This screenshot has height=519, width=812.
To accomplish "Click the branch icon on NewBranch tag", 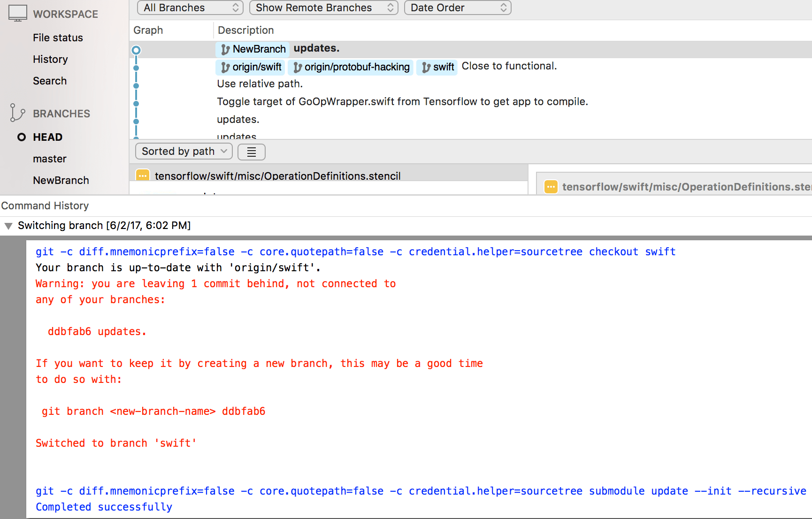I will [225, 49].
